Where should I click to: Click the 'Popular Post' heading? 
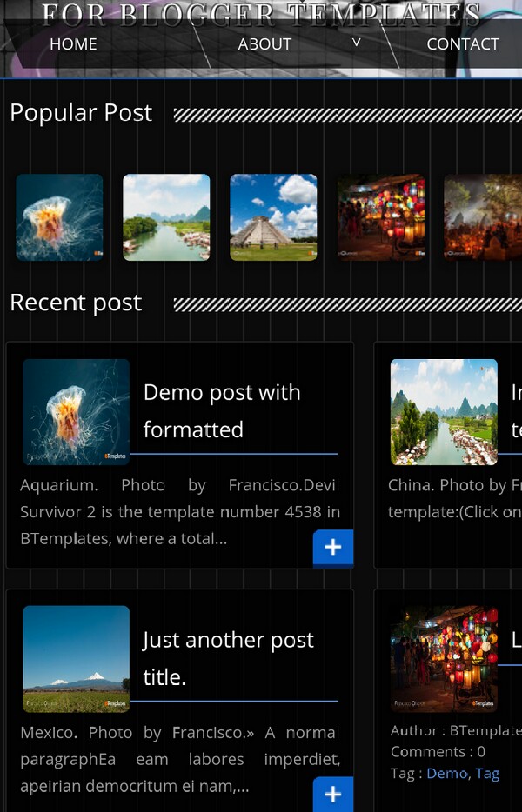[x=81, y=113]
